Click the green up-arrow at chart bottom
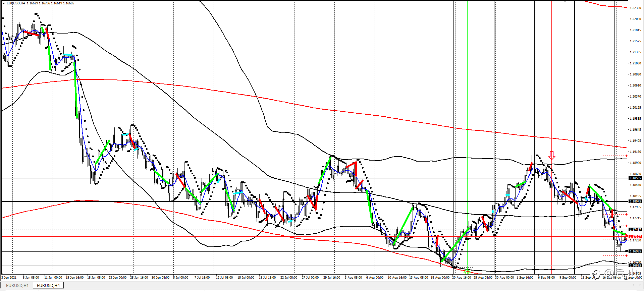 467,271
